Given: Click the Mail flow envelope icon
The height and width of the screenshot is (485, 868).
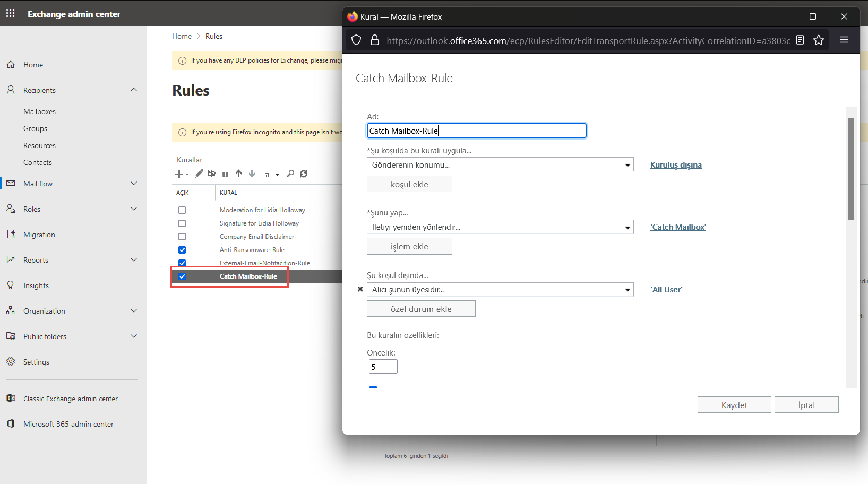Looking at the screenshot, I should coord(11,184).
